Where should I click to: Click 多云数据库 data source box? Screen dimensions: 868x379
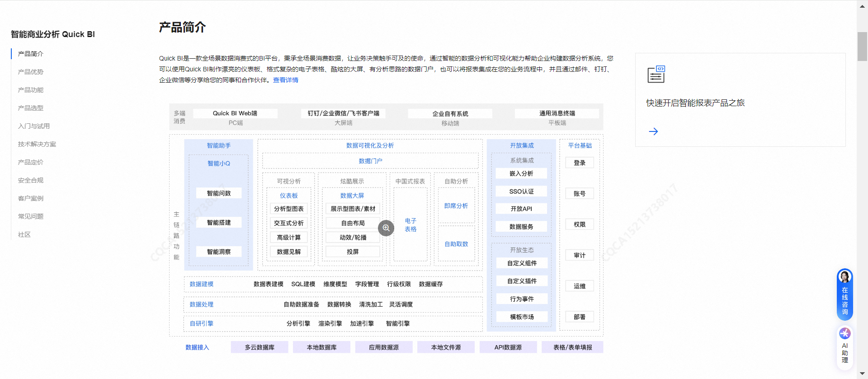coord(259,347)
